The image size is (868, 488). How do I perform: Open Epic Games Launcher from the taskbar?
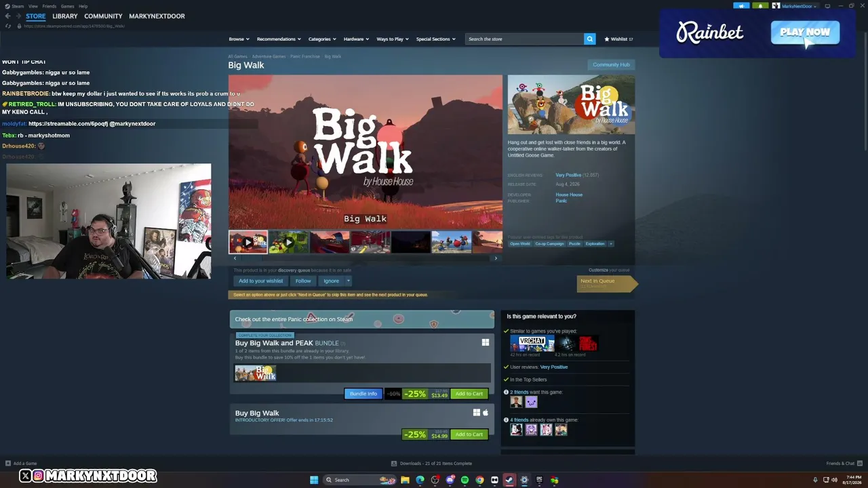click(x=539, y=480)
